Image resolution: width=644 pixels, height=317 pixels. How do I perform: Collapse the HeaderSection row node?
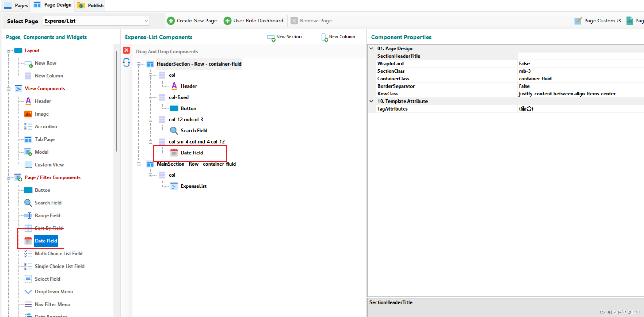click(138, 64)
